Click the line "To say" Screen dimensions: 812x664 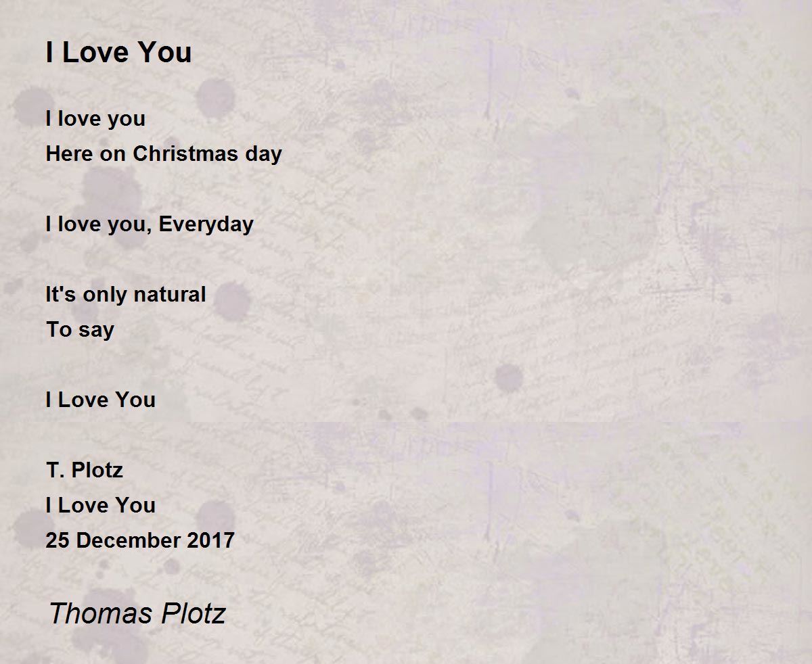tap(80, 330)
